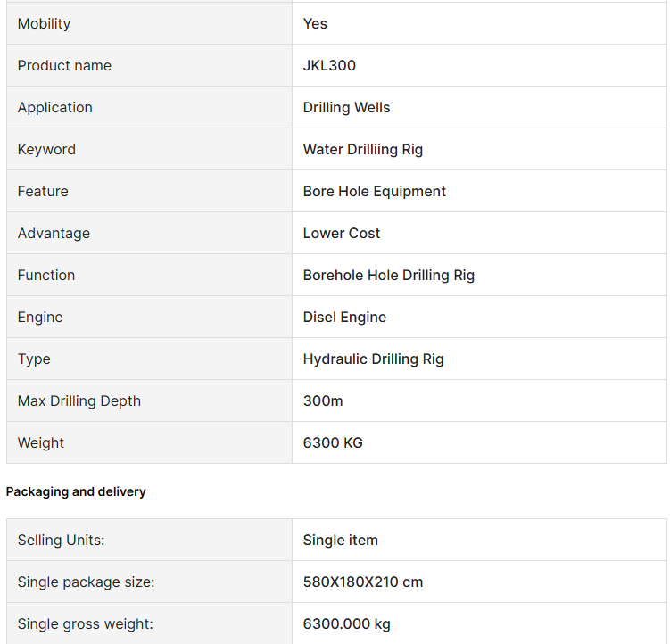This screenshot has width=670, height=644.
Task: Click the 580X180X210 cm package size
Action: [x=363, y=582]
